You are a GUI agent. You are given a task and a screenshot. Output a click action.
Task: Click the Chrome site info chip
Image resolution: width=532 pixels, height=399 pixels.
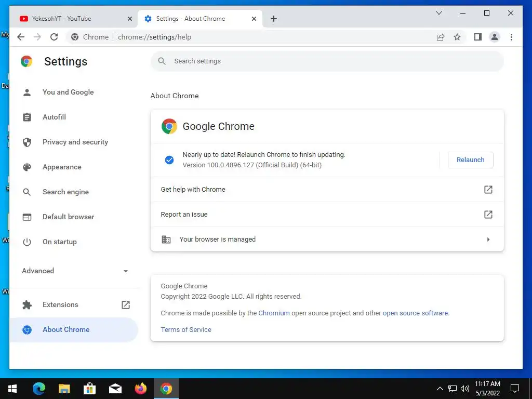[89, 37]
